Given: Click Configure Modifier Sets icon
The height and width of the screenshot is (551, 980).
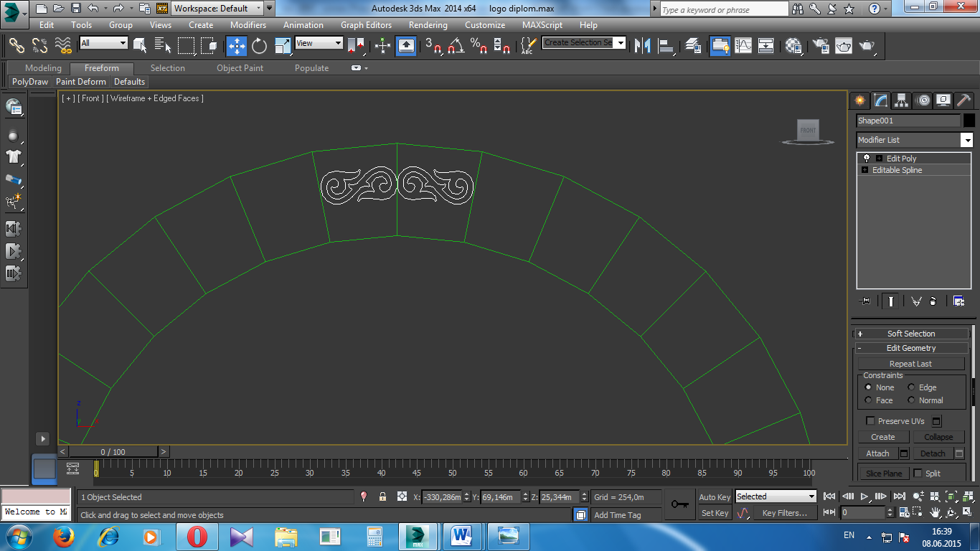Looking at the screenshot, I should 958,301.
